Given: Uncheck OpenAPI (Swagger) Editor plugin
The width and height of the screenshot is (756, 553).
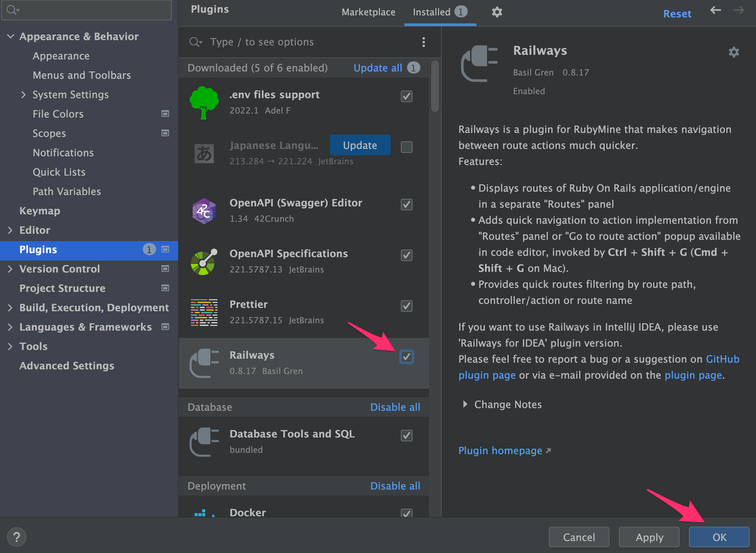Looking at the screenshot, I should coord(407,204).
